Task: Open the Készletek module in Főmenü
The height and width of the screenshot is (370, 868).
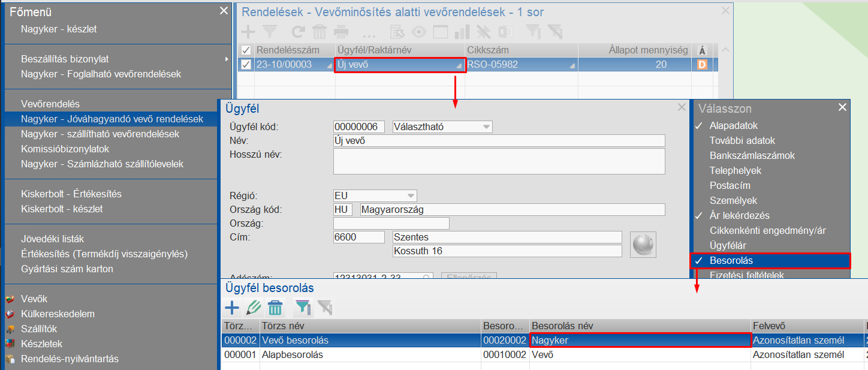Action: coord(41,344)
